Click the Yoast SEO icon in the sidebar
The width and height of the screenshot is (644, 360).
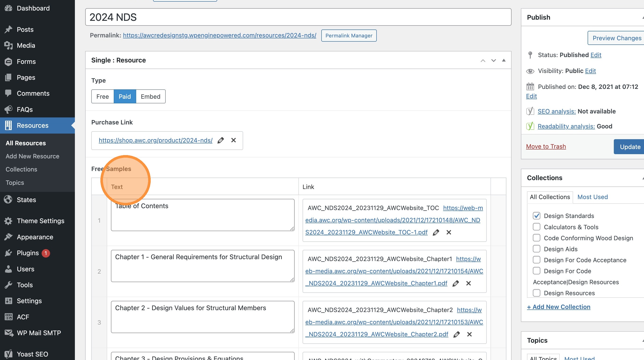(x=8, y=354)
